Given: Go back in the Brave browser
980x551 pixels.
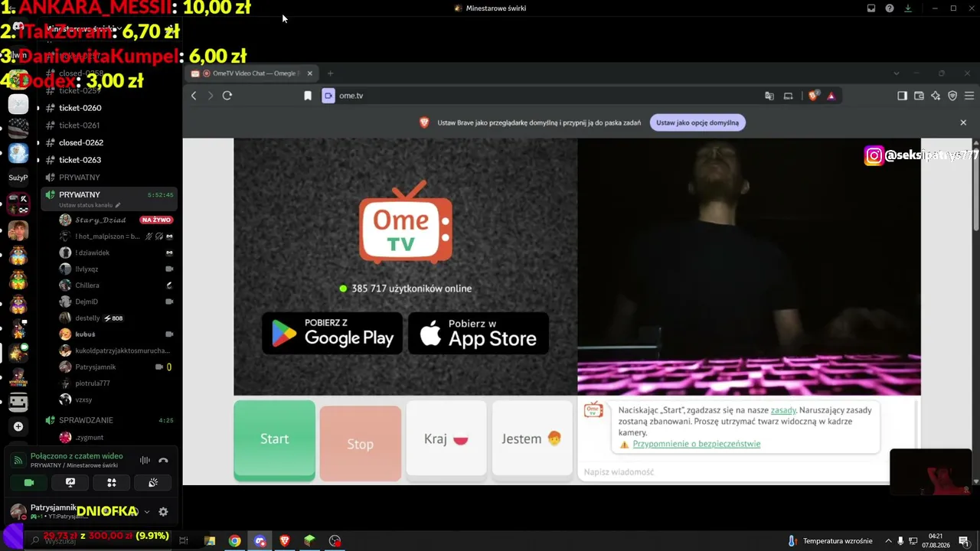Looking at the screenshot, I should click(x=194, y=96).
